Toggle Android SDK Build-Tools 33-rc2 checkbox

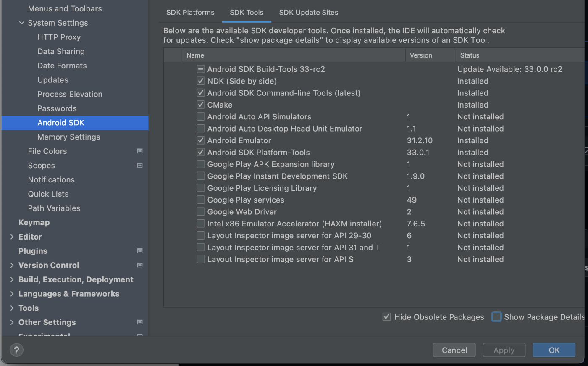pyautogui.click(x=201, y=69)
